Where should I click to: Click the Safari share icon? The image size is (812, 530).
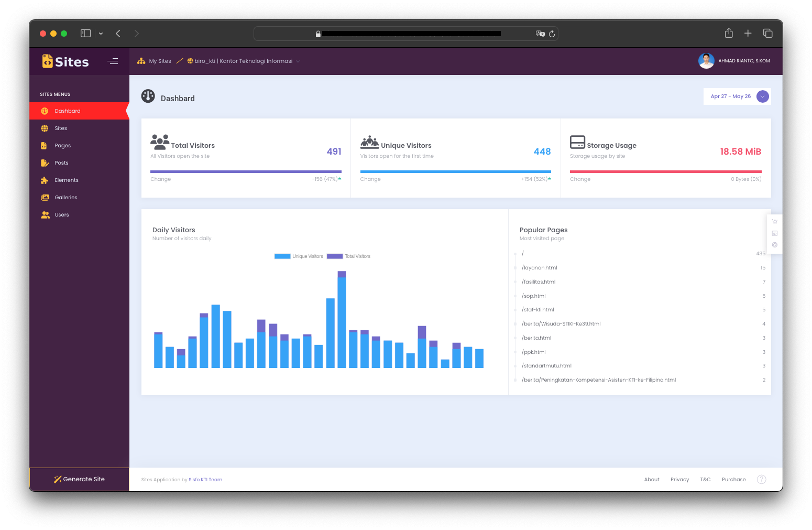(728, 34)
